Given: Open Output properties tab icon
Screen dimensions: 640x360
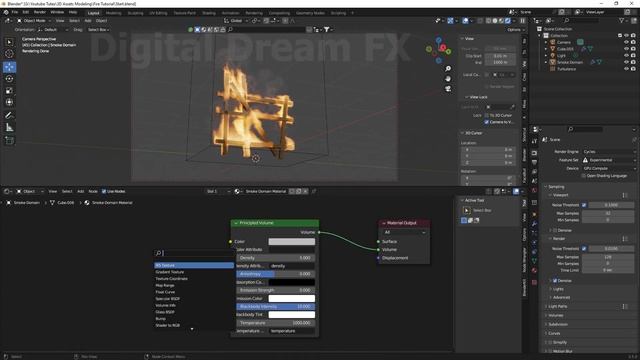Looking at the screenshot, I should point(534,162).
